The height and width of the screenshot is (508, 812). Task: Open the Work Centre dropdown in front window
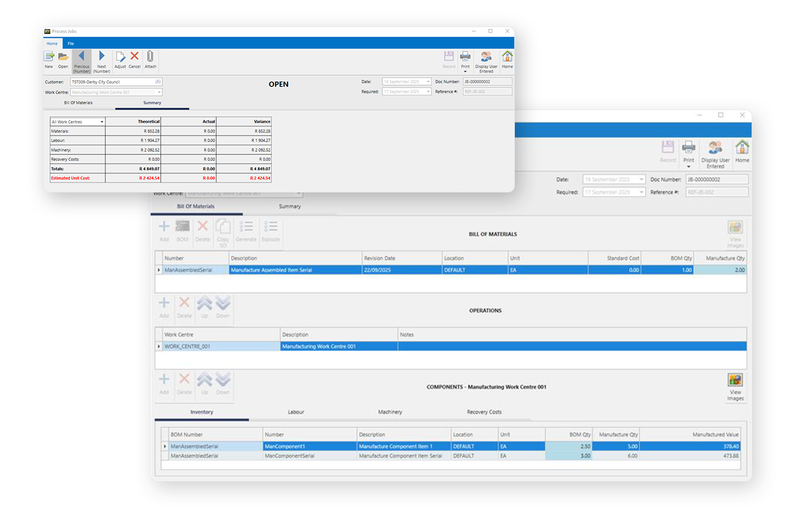[159, 92]
